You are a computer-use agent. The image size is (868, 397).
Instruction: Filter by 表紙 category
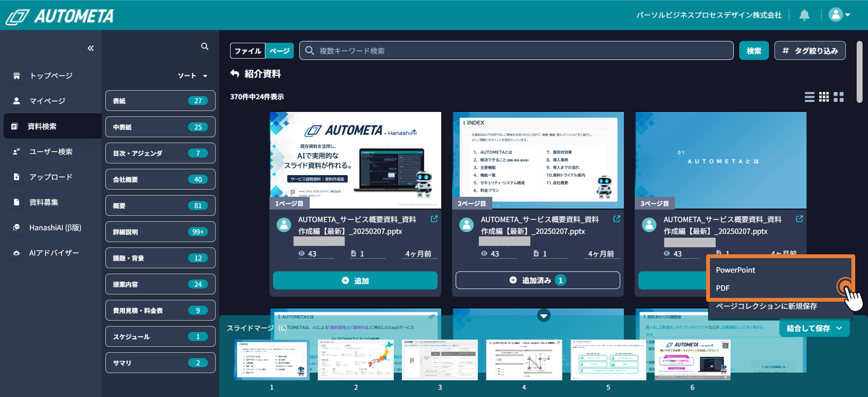pyautogui.click(x=161, y=101)
